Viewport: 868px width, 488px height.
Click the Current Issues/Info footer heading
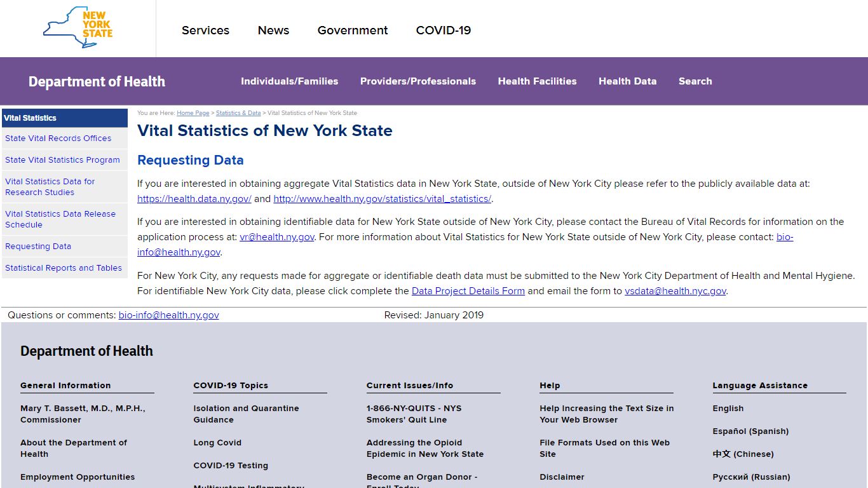pos(410,386)
